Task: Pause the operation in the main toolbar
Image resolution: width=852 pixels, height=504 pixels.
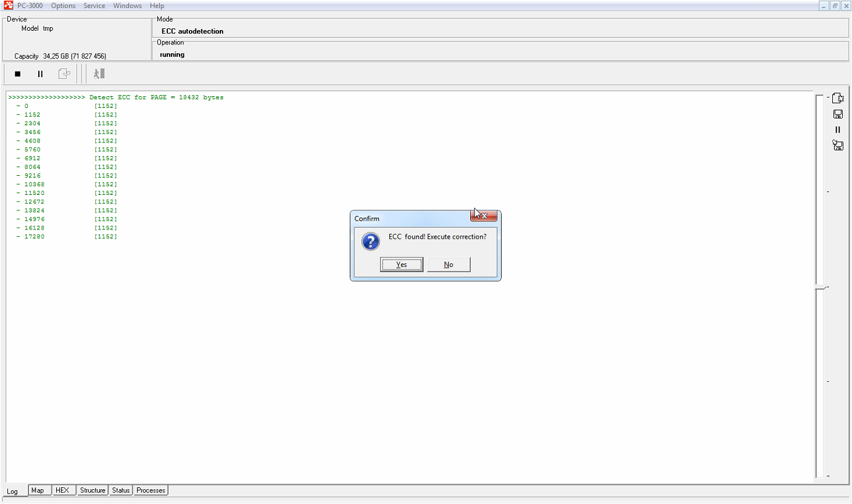Action: tap(40, 74)
